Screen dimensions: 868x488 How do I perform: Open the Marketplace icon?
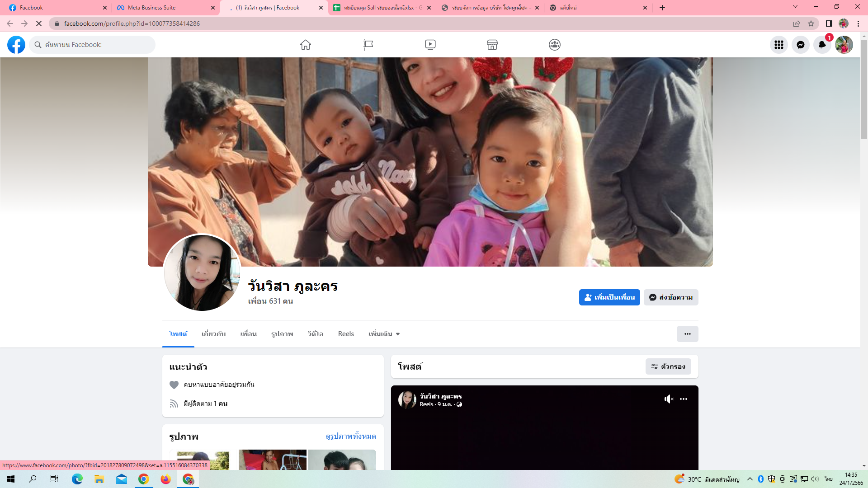[x=492, y=45]
